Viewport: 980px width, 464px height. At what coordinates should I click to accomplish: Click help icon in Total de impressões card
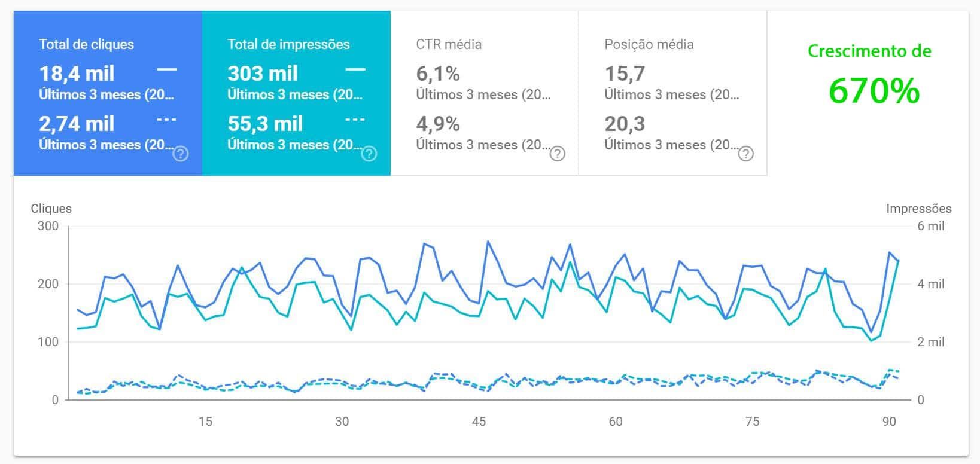369,154
